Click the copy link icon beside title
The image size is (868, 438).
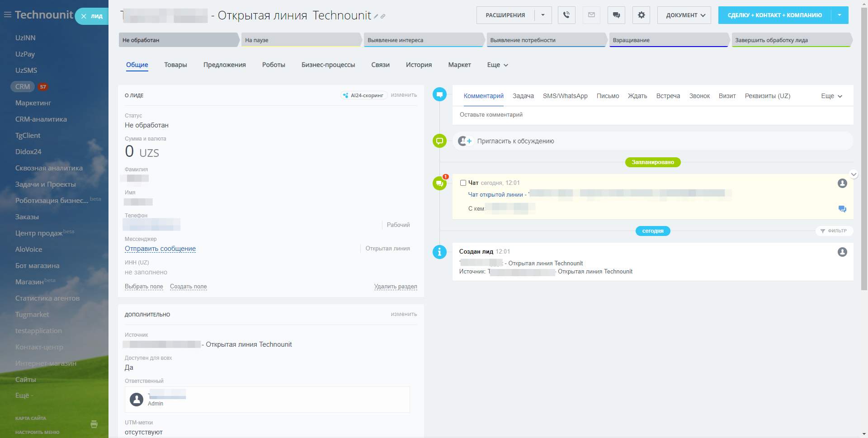(383, 16)
